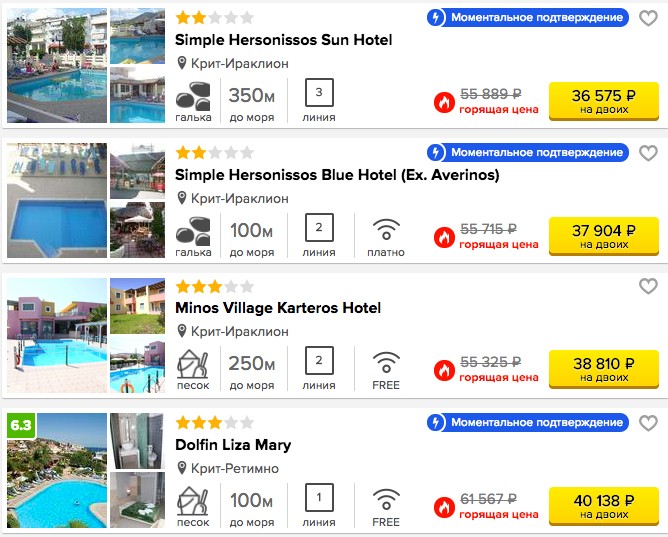Click location pin next to Крит-Ретимно
This screenshot has height=537, width=668.
182,468
